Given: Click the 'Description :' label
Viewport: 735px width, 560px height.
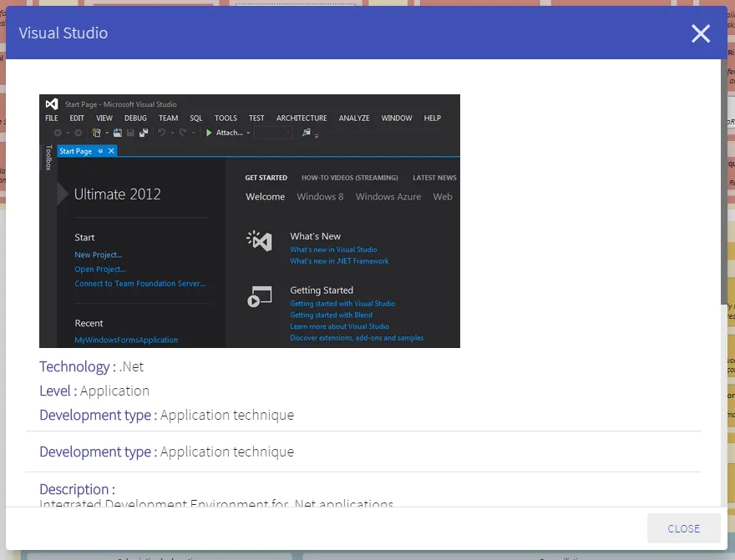Looking at the screenshot, I should coord(78,489).
